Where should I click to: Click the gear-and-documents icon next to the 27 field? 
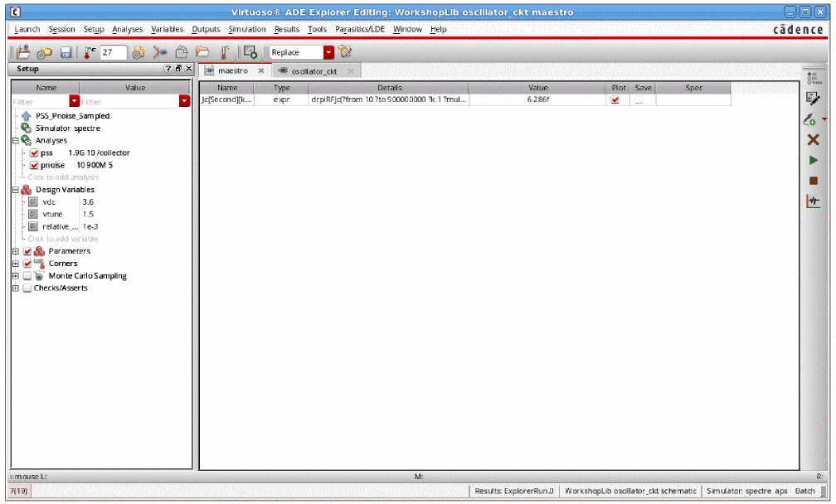[x=138, y=52]
